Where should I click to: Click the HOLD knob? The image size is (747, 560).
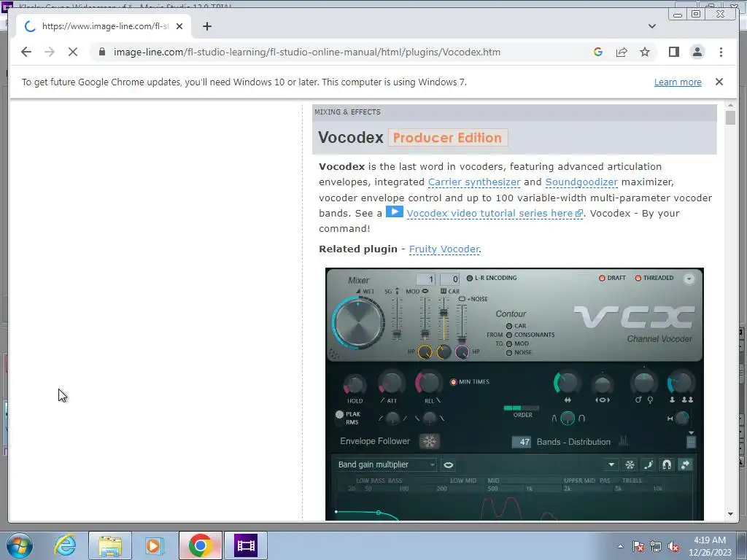tap(355, 384)
